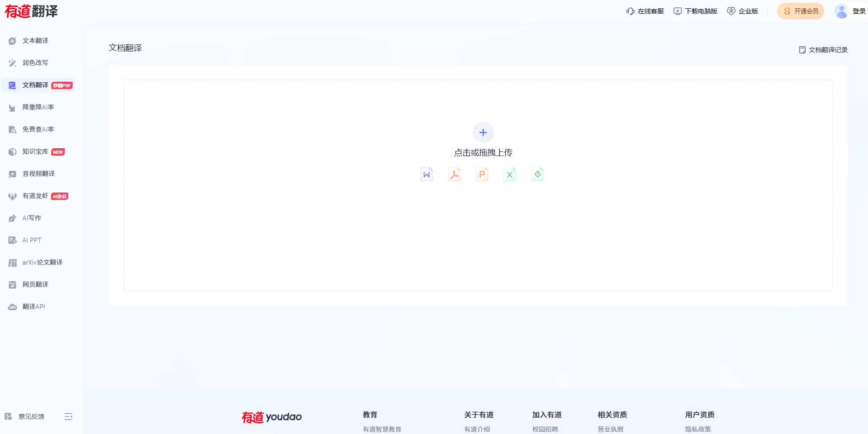Click the green tag format icon
Screen dimensions: 868x434
[537, 174]
